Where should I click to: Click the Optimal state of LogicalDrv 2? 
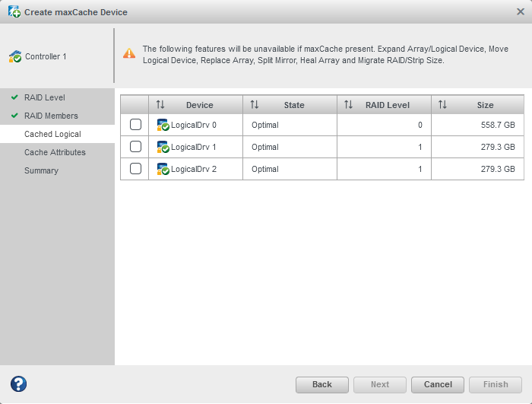point(265,169)
